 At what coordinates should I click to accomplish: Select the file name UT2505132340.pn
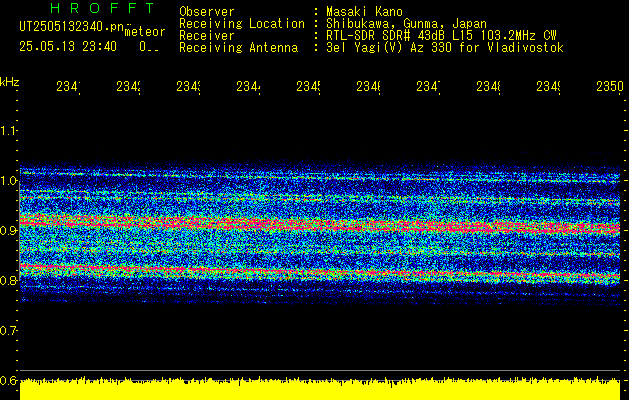(71, 27)
